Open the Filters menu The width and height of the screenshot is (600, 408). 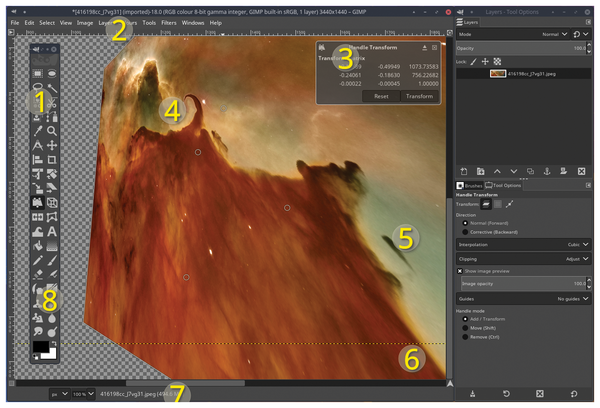pos(169,23)
